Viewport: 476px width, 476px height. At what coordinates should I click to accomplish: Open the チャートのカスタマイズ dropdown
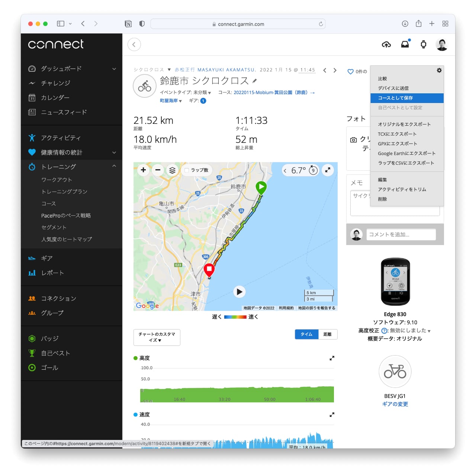157,337
